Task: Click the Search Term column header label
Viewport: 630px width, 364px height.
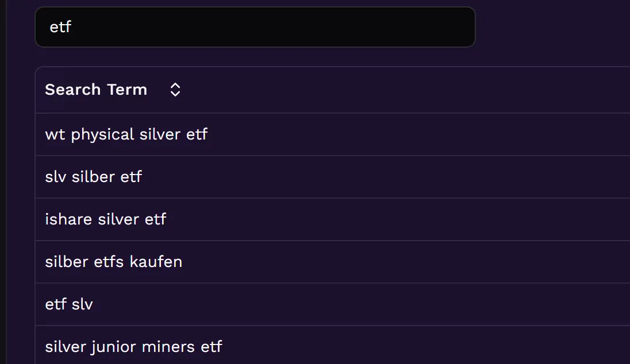Action: pyautogui.click(x=95, y=90)
